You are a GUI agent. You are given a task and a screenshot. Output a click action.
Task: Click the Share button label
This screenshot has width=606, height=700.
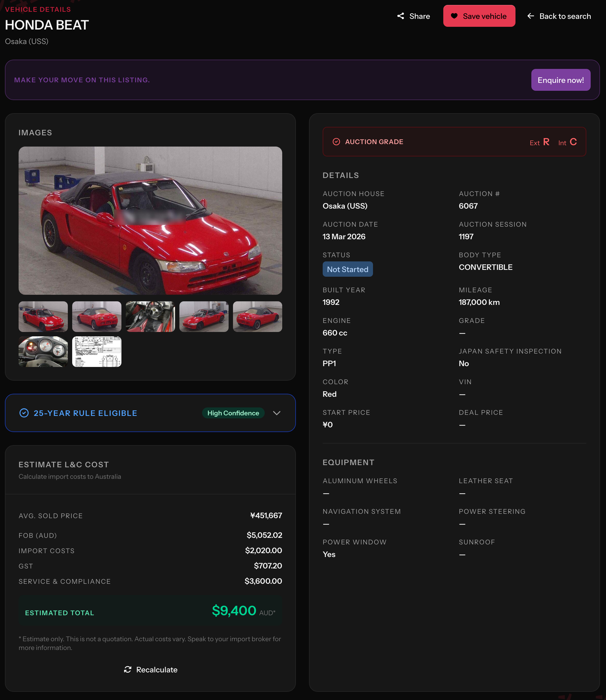[420, 16]
